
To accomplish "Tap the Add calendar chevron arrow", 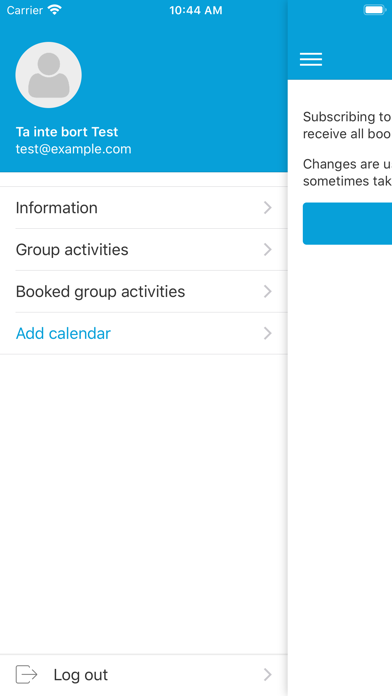I will 268,333.
